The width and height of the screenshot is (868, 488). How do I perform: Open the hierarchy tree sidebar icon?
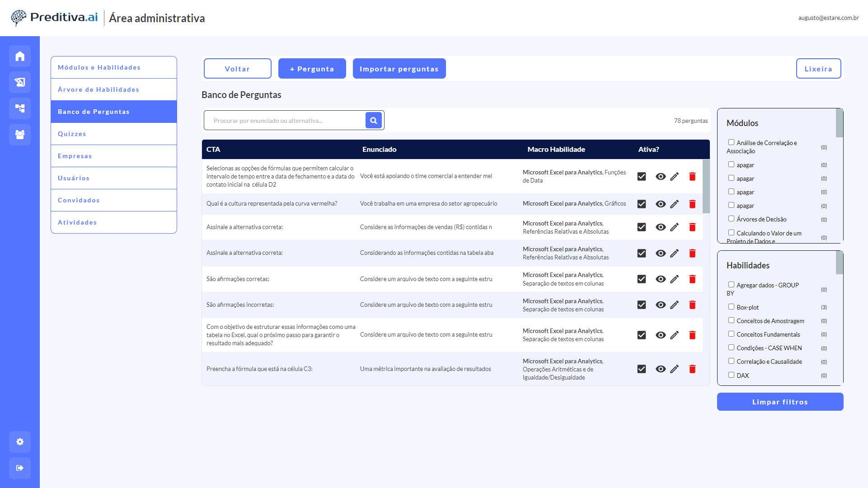(20, 108)
